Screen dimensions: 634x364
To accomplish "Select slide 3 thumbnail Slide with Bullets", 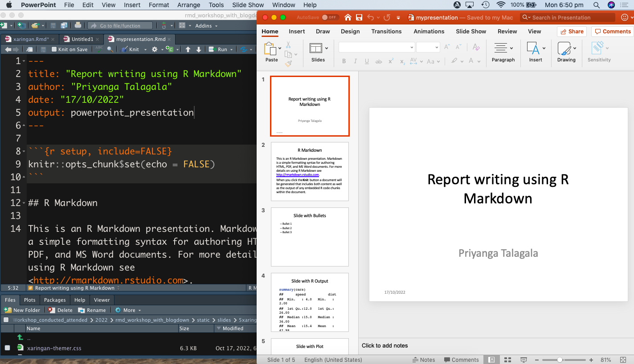I will click(x=310, y=237).
